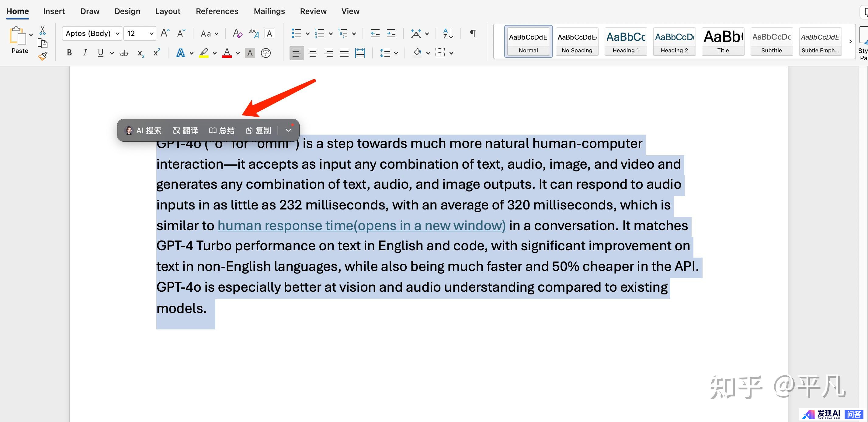
Task: Switch to the References tab
Action: coord(217,11)
